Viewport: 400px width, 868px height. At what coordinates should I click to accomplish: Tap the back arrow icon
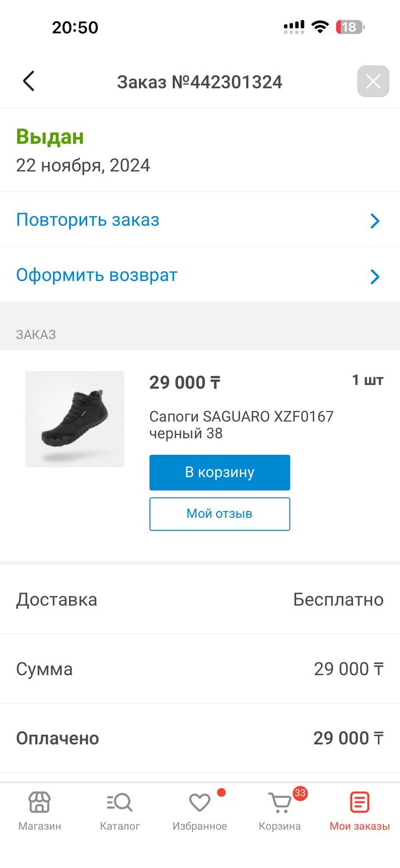29,81
